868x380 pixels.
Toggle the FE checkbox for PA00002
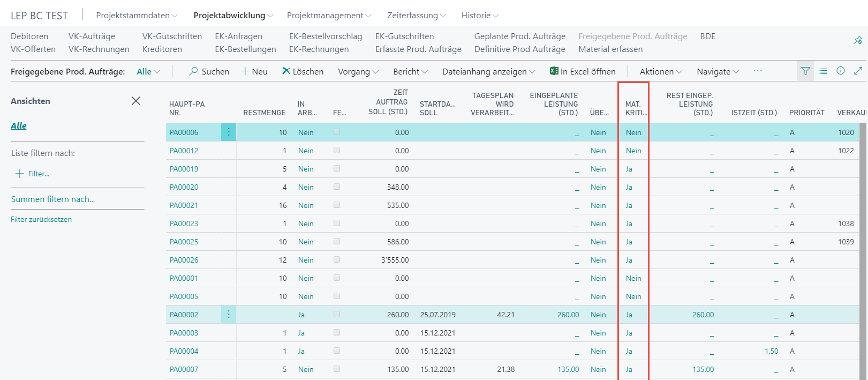tap(337, 315)
